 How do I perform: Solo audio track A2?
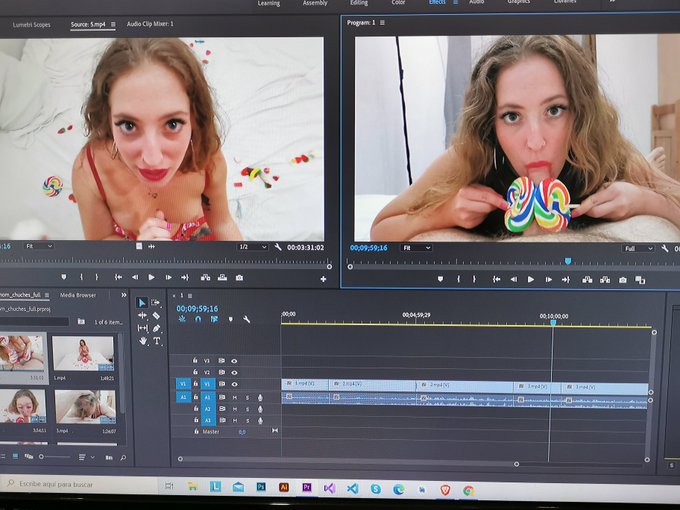[248, 409]
